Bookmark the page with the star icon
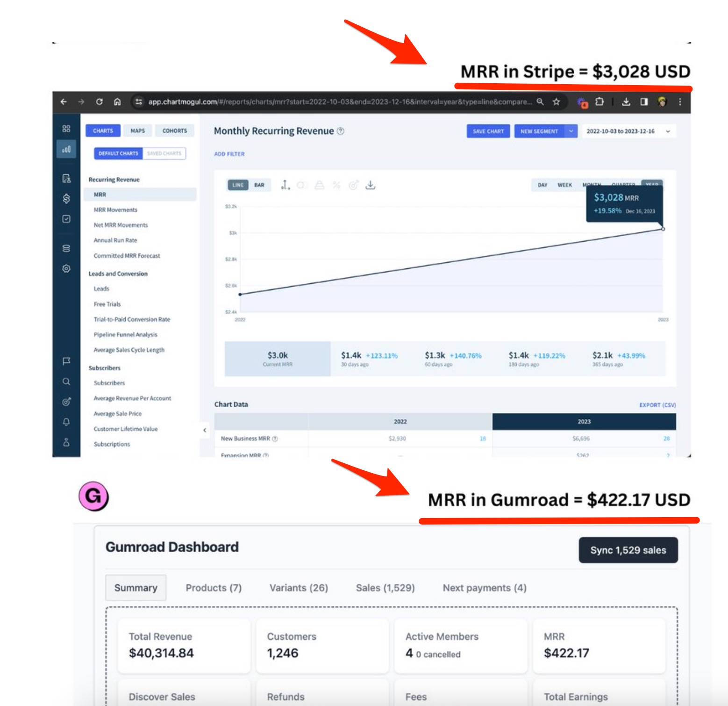 (x=556, y=101)
